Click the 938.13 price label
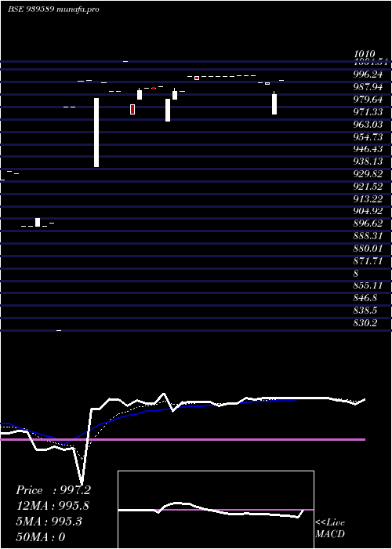Viewport: 392px width, 549px height. pyautogui.click(x=368, y=162)
